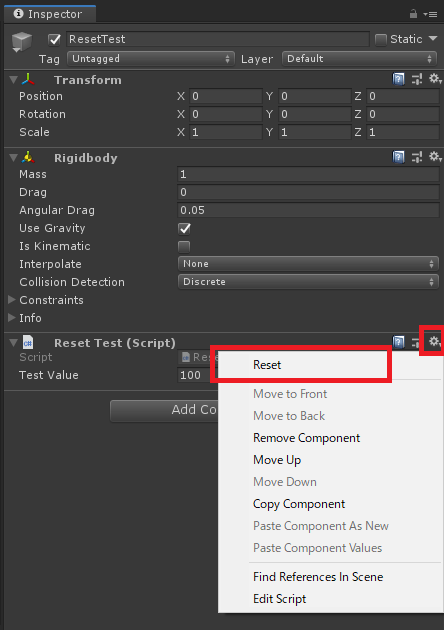
Task: Open the Collision Detection dropdown
Action: [x=308, y=282]
